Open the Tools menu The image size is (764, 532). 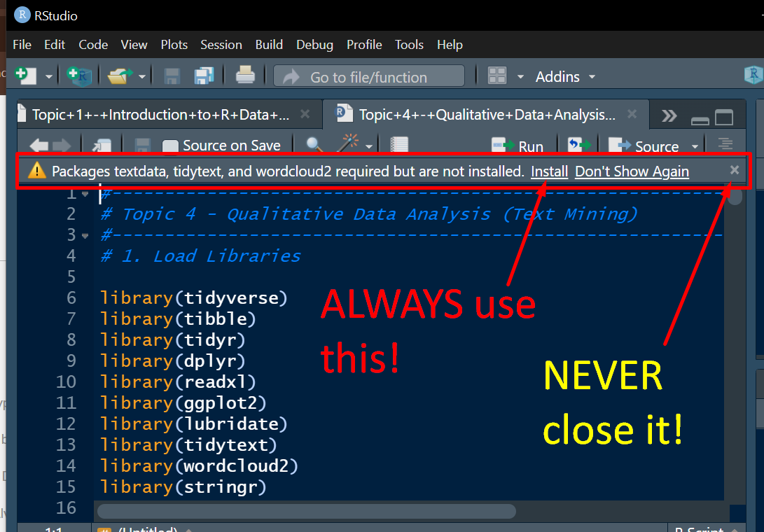point(409,45)
